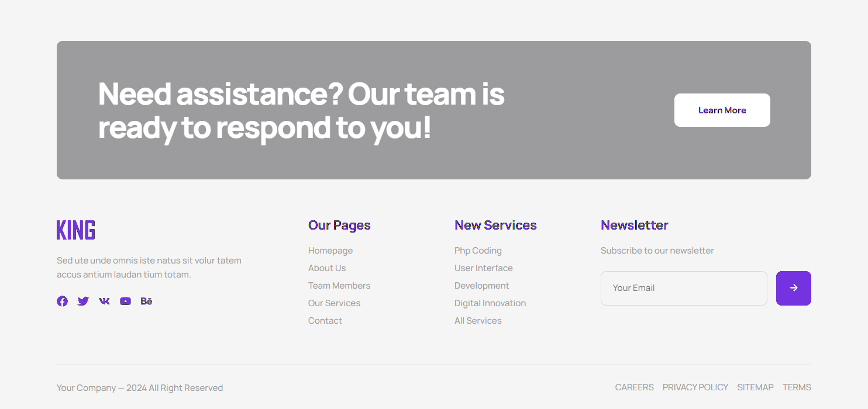
Task: Navigate to Our Services link
Action: 334,303
